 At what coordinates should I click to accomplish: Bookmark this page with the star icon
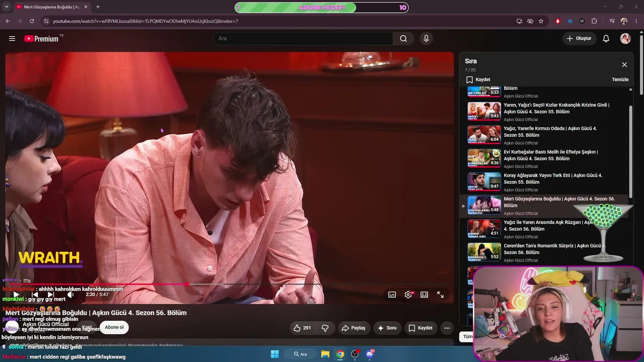[x=541, y=21]
